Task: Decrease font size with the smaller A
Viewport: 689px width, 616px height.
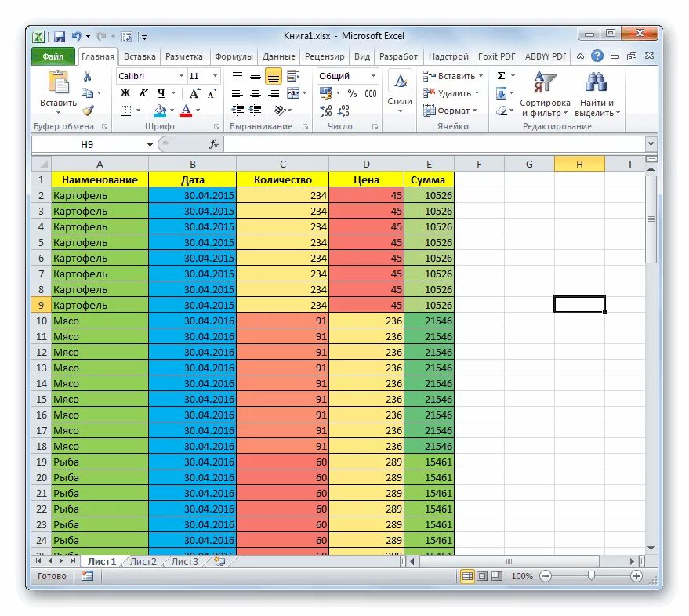Action: tap(212, 93)
